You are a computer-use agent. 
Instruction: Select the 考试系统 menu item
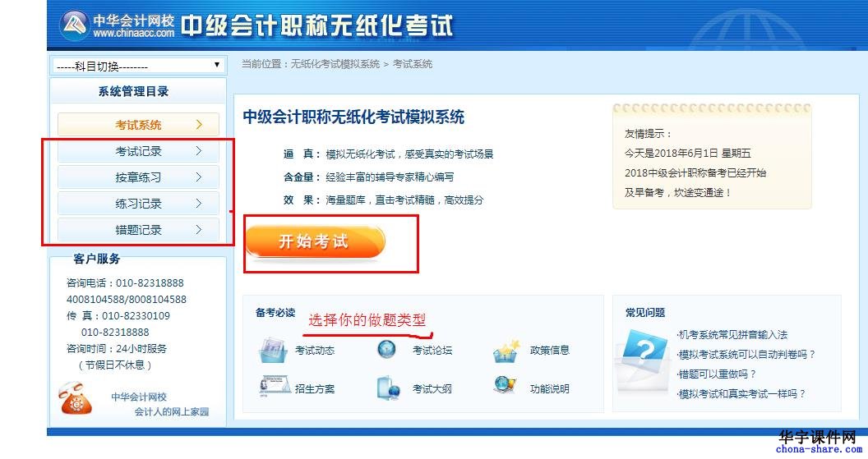point(138,125)
